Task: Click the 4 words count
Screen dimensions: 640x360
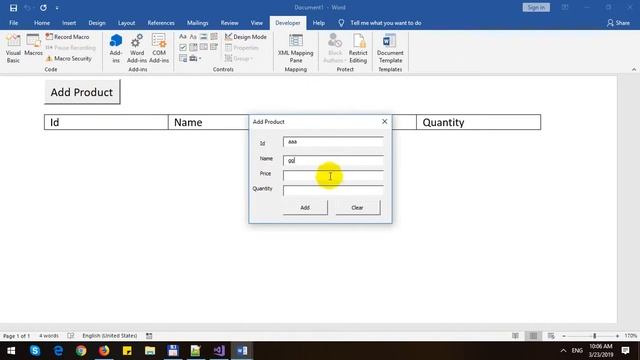Action: click(x=49, y=336)
